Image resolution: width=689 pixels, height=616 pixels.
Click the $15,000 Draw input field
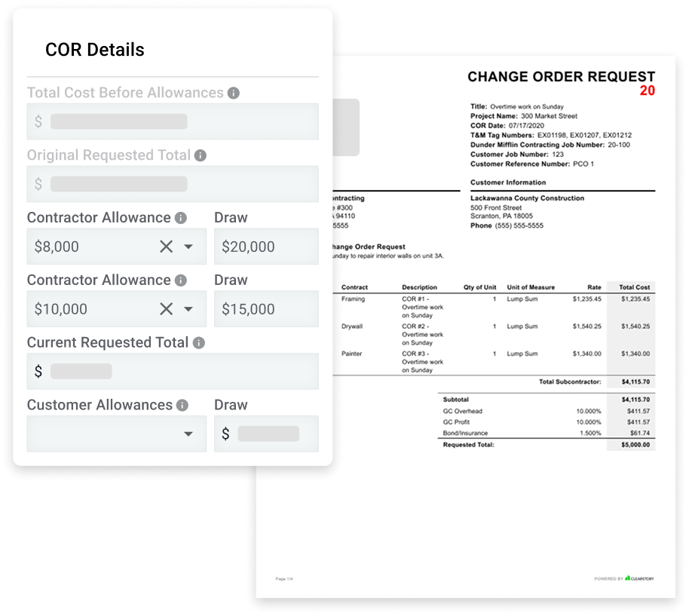pyautogui.click(x=265, y=309)
